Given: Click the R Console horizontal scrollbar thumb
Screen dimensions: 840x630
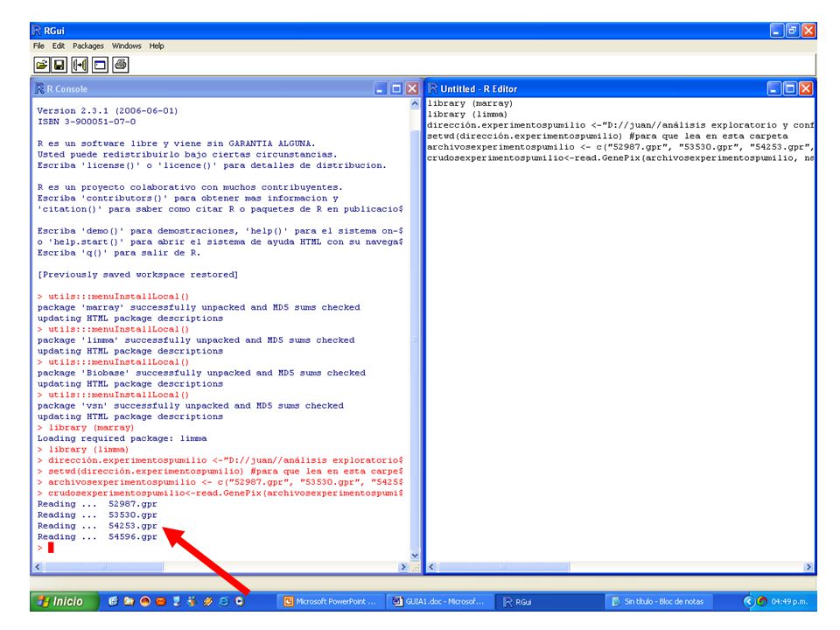Looking at the screenshot, I should coord(104,567).
